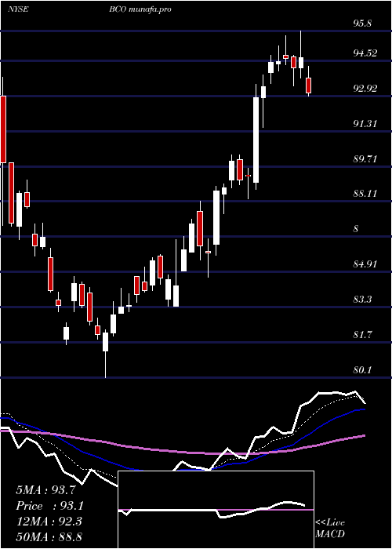Select the 89.71 price axis label
This screenshot has height=549, width=392.
click(365, 158)
